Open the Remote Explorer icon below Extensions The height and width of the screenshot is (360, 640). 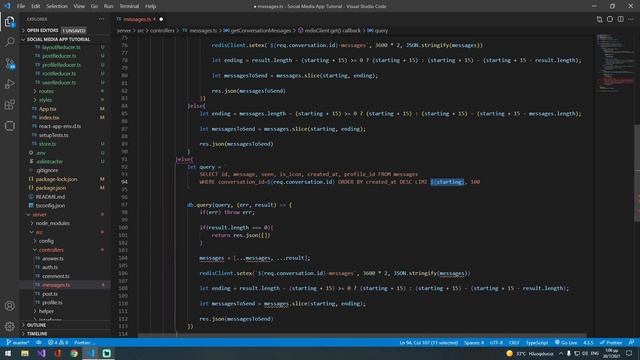pos(9,125)
